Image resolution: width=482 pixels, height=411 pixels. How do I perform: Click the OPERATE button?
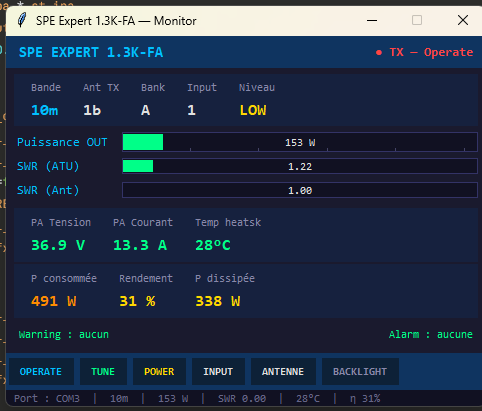41,371
